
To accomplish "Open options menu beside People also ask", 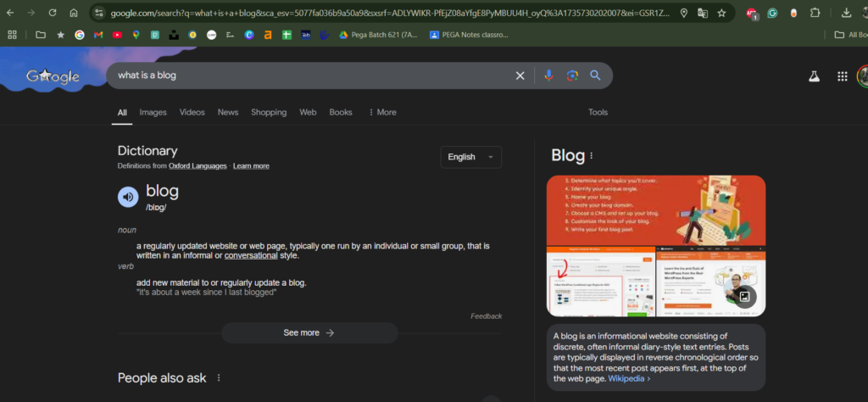I will tap(219, 378).
